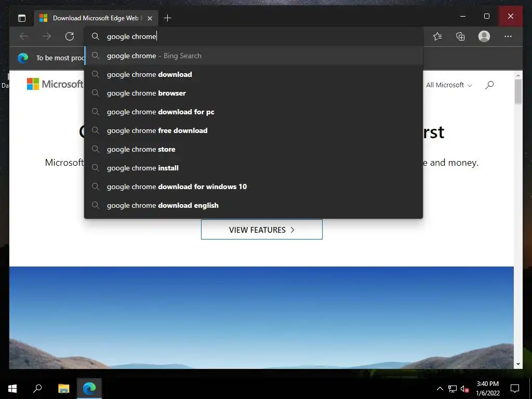532x399 pixels.
Task: Click the muted volume tray icon
Action: click(x=464, y=389)
